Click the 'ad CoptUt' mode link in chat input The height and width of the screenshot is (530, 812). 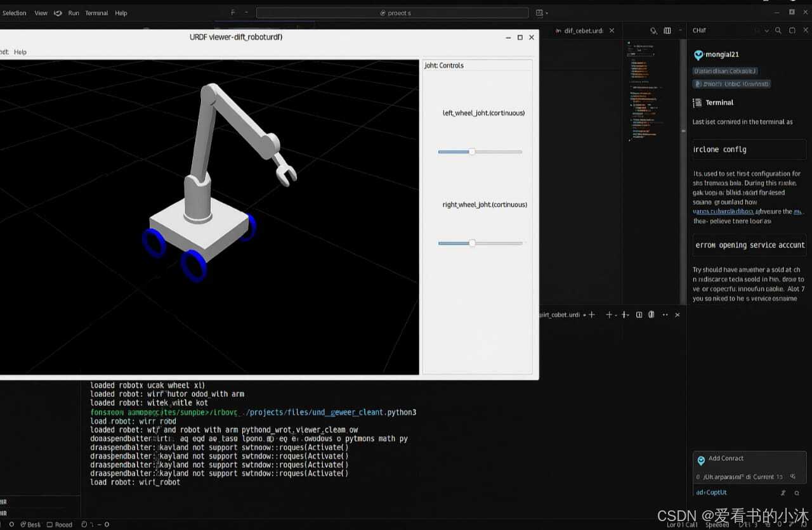coord(711,493)
